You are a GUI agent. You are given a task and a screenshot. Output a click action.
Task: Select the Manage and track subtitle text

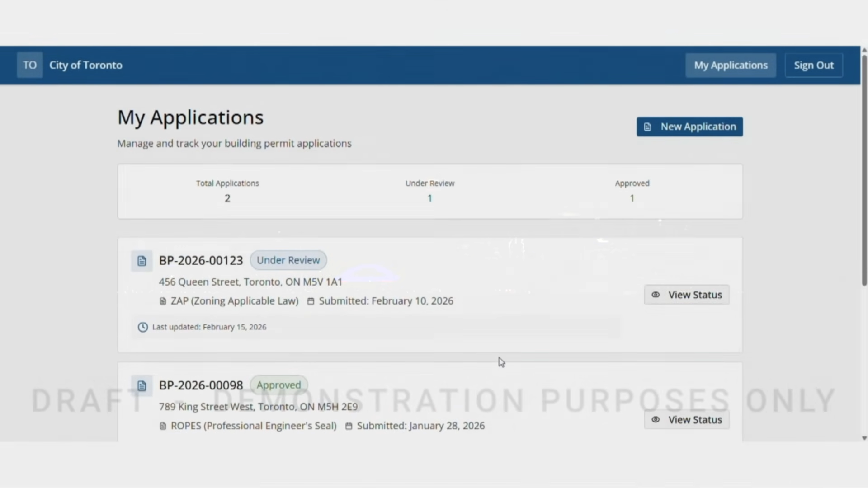(x=234, y=144)
